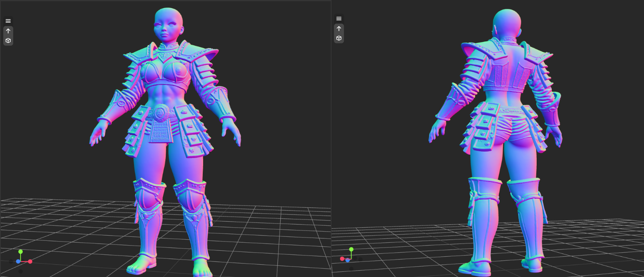The image size is (644, 277).
Task: Click cube view icon in right viewport
Action: tap(339, 38)
